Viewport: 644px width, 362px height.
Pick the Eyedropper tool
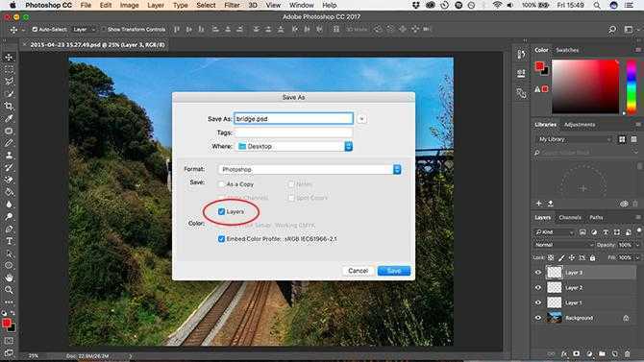[x=9, y=119]
